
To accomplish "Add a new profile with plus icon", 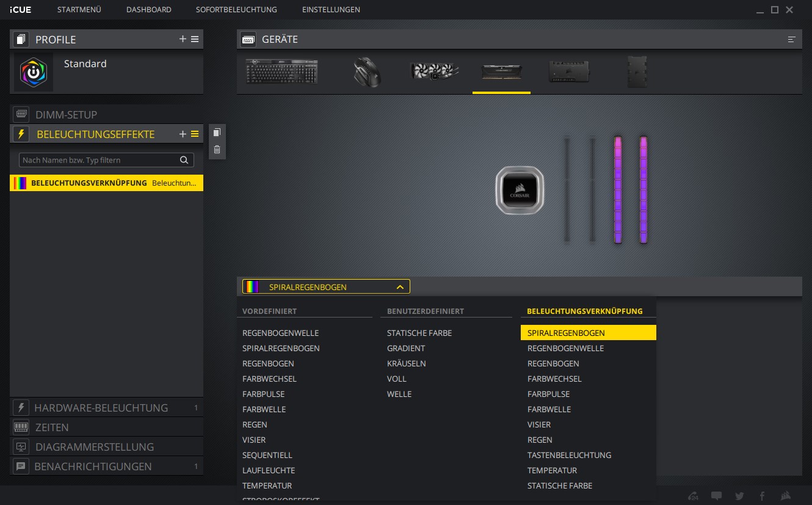I will [183, 39].
